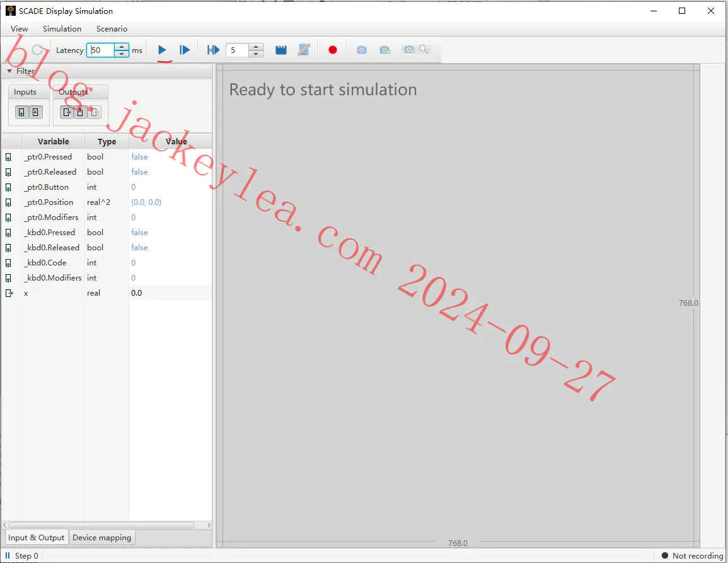Select the multi-step playback icon
The image size is (728, 563).
point(212,50)
